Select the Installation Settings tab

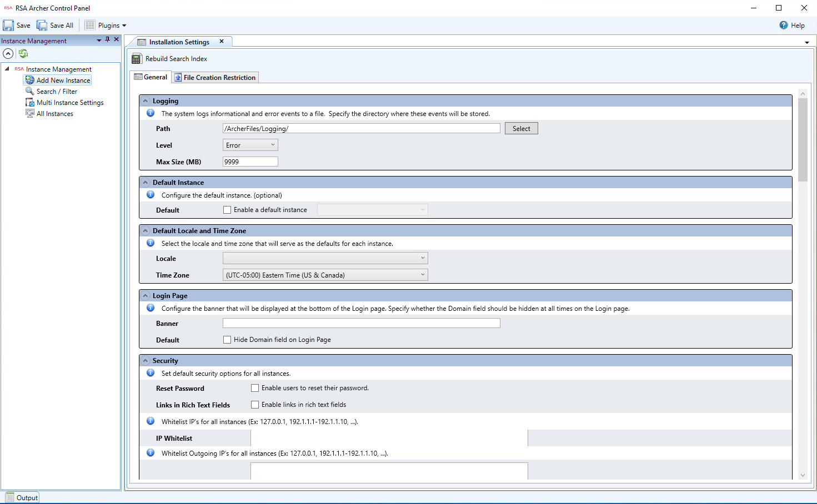click(x=179, y=42)
